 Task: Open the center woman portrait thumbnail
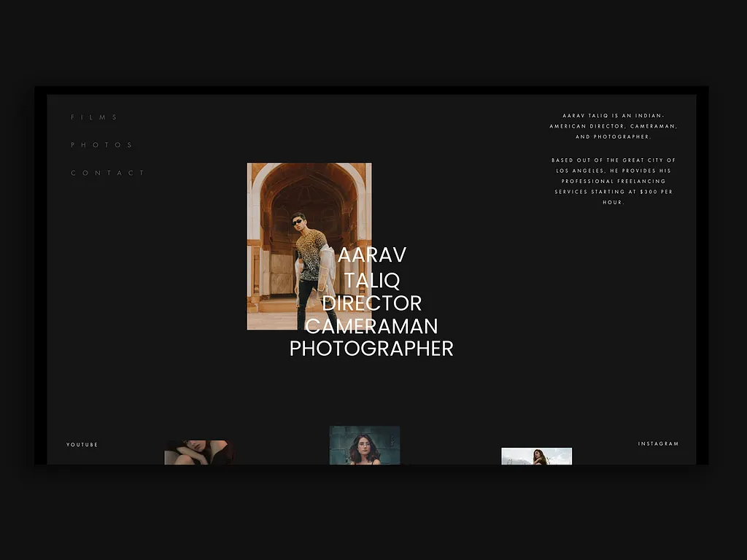(x=363, y=445)
